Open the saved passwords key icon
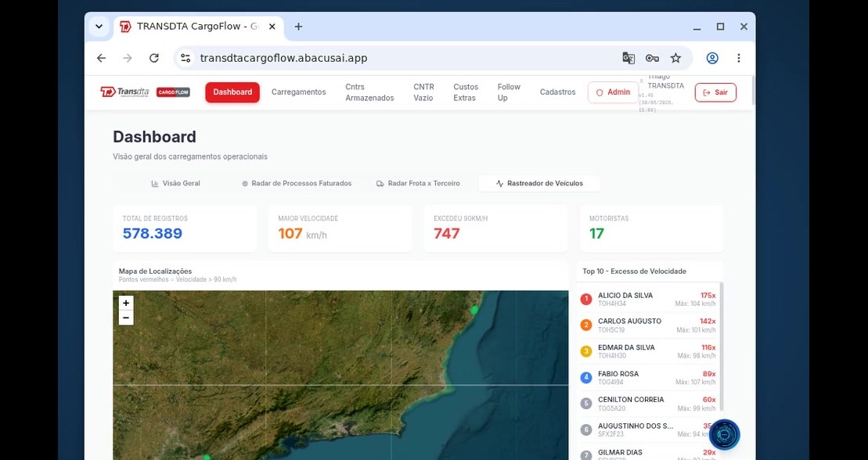The height and width of the screenshot is (460, 868). [652, 58]
